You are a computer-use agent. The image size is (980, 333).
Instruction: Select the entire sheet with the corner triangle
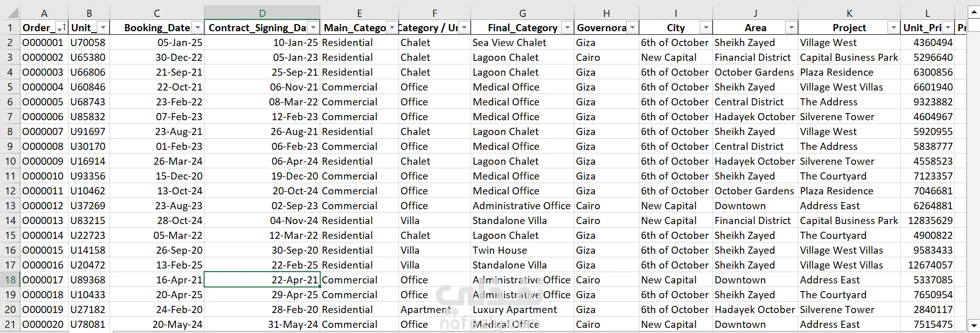(10, 13)
